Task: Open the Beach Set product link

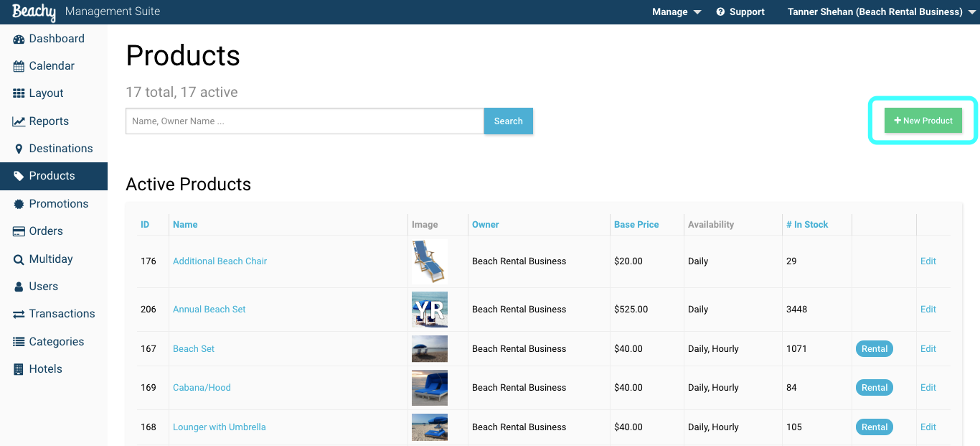Action: pyautogui.click(x=194, y=349)
